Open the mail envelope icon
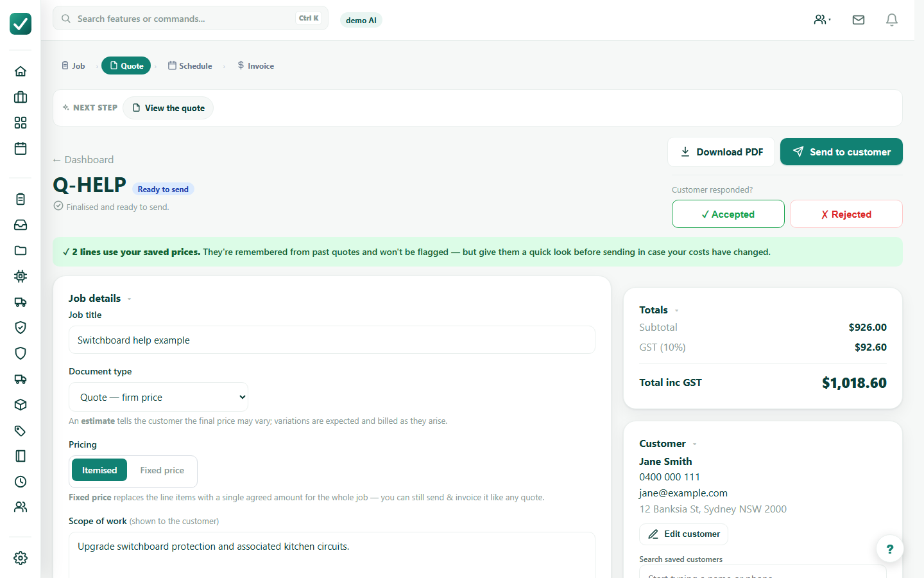Viewport: 924px width, 578px height. (859, 20)
